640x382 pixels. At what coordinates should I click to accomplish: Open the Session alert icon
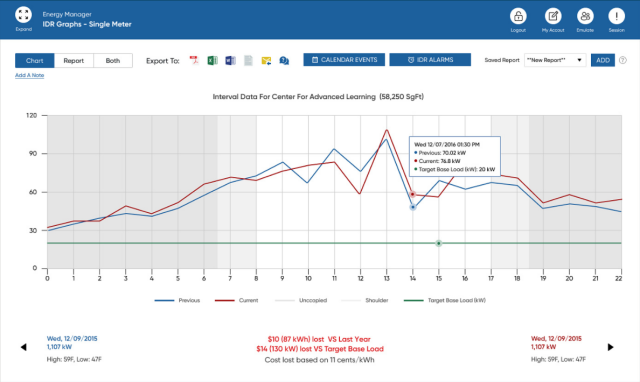tap(616, 16)
